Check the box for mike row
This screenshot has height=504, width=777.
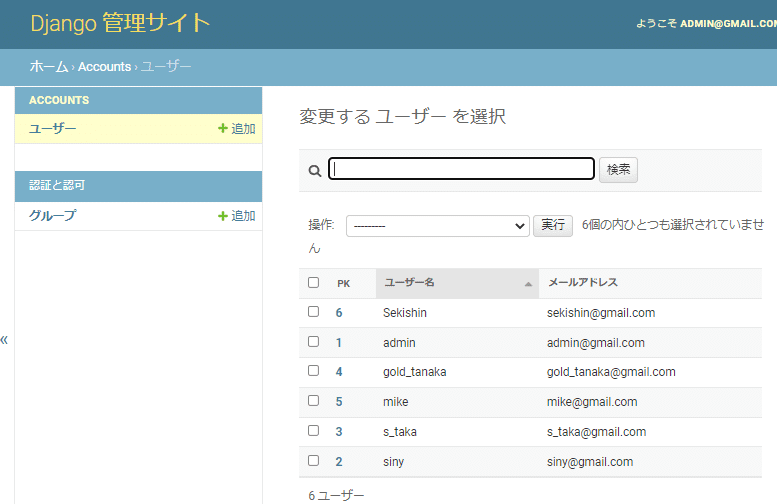(x=313, y=400)
